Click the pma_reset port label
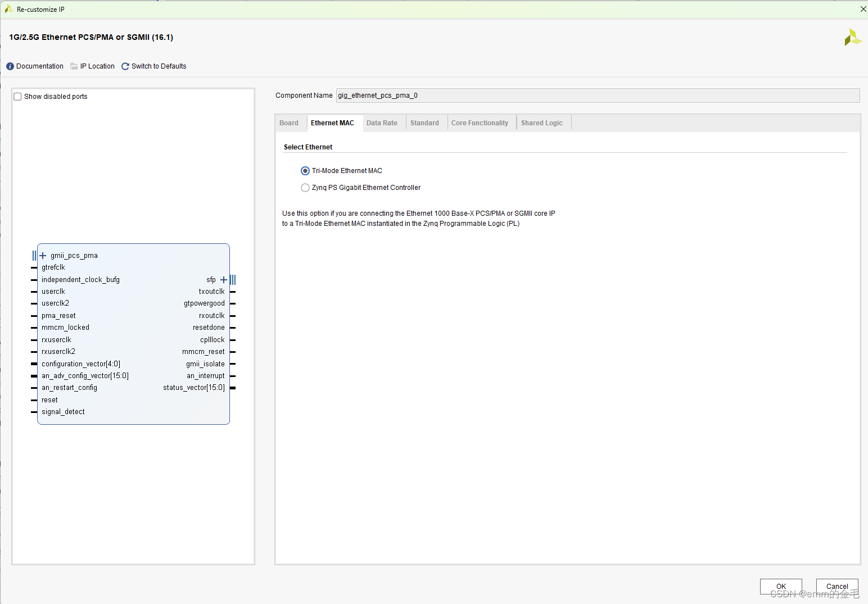This screenshot has width=868, height=604. (x=58, y=316)
